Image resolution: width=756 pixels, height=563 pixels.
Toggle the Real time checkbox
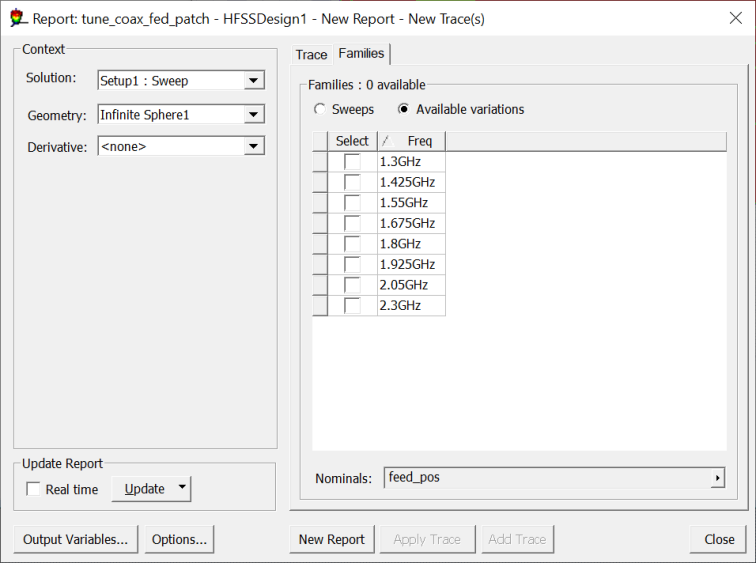(34, 489)
